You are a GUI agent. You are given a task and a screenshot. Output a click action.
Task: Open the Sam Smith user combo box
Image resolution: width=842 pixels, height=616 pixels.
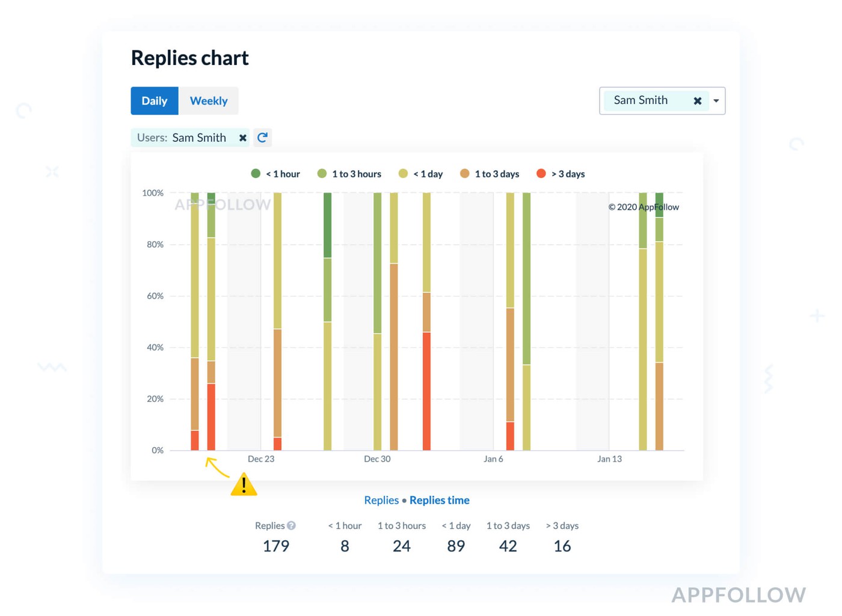coord(641,101)
